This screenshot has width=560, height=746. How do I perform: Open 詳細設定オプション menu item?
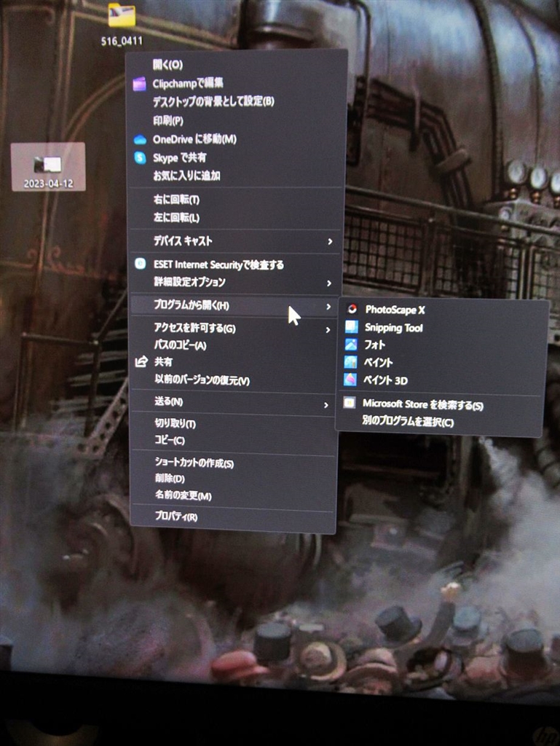point(189,282)
